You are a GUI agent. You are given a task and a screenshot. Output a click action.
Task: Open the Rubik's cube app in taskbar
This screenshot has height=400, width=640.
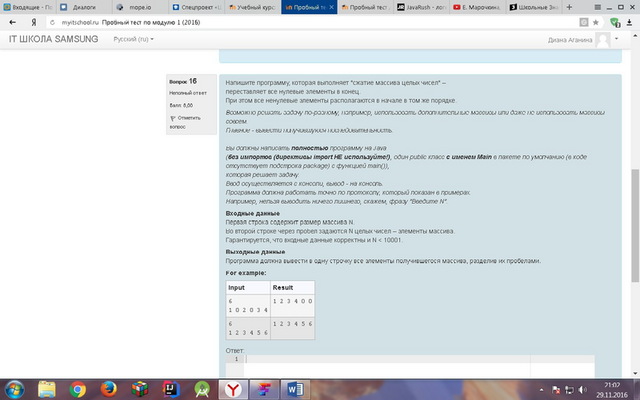[x=140, y=389]
